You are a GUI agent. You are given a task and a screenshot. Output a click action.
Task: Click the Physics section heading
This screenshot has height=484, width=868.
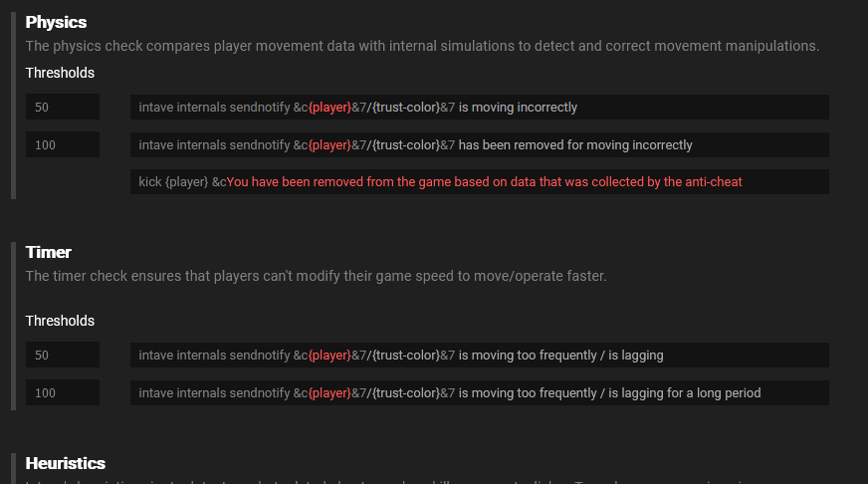click(56, 22)
